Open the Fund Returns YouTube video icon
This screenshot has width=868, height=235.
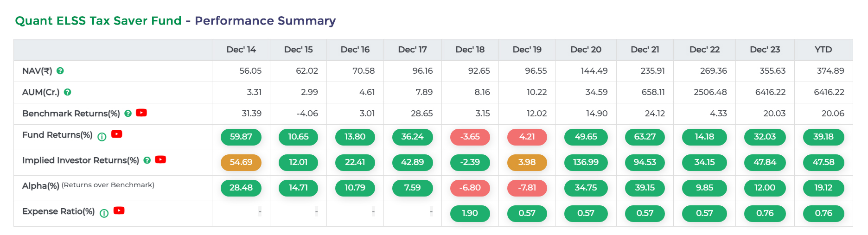point(117,134)
